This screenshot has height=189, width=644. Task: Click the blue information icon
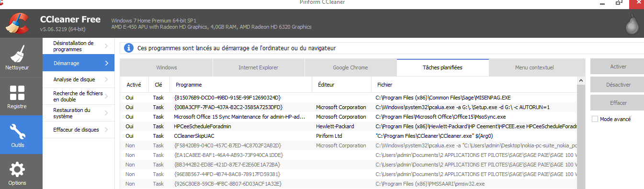128,48
